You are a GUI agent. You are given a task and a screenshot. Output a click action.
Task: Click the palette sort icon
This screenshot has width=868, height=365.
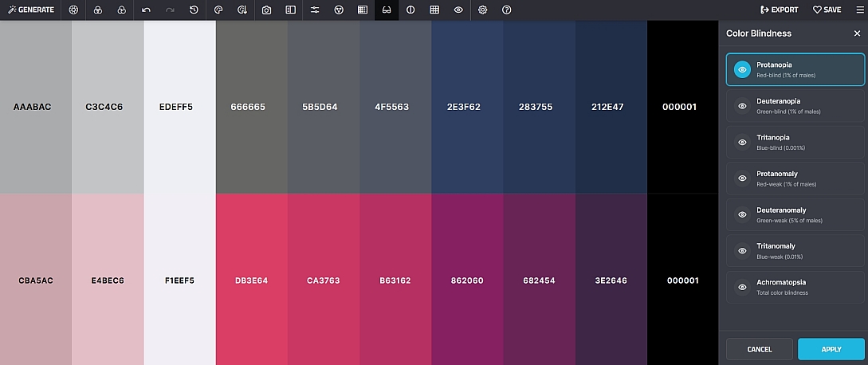(242, 10)
